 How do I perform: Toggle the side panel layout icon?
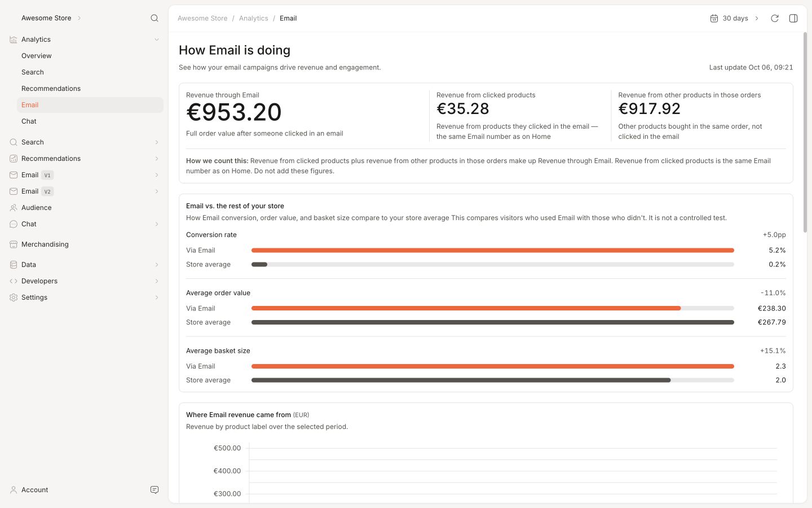pyautogui.click(x=793, y=18)
